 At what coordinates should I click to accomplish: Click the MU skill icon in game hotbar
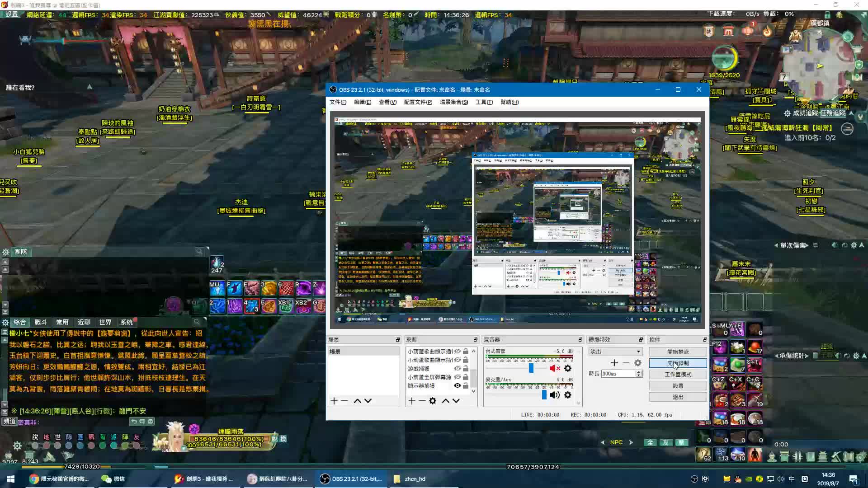pyautogui.click(x=217, y=288)
